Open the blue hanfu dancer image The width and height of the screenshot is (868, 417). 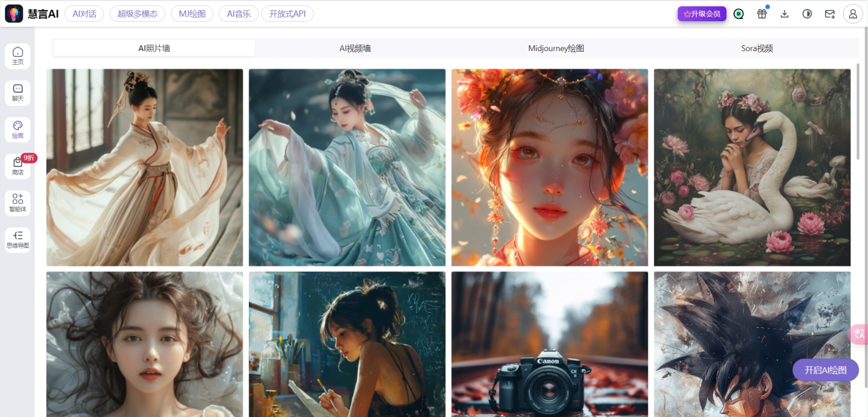pos(347,167)
